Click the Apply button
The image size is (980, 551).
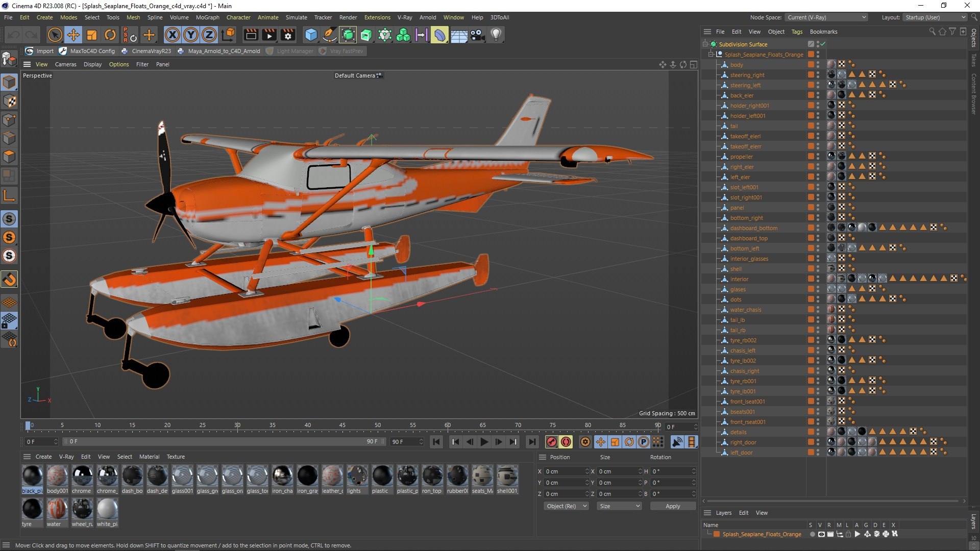(x=673, y=506)
